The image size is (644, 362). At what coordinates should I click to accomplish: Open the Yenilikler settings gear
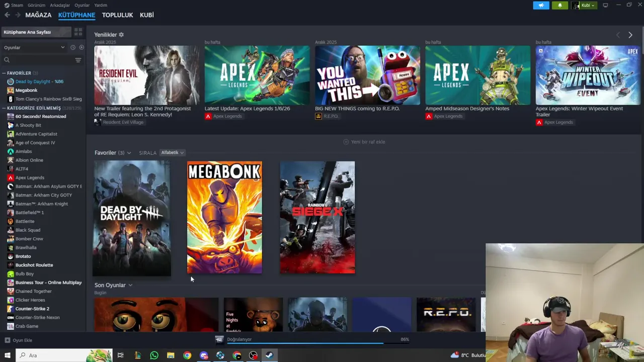(121, 35)
